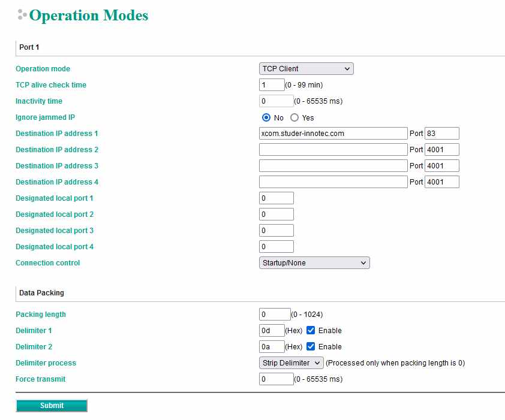
Task: Click the Port field showing 83
Action: coord(441,134)
